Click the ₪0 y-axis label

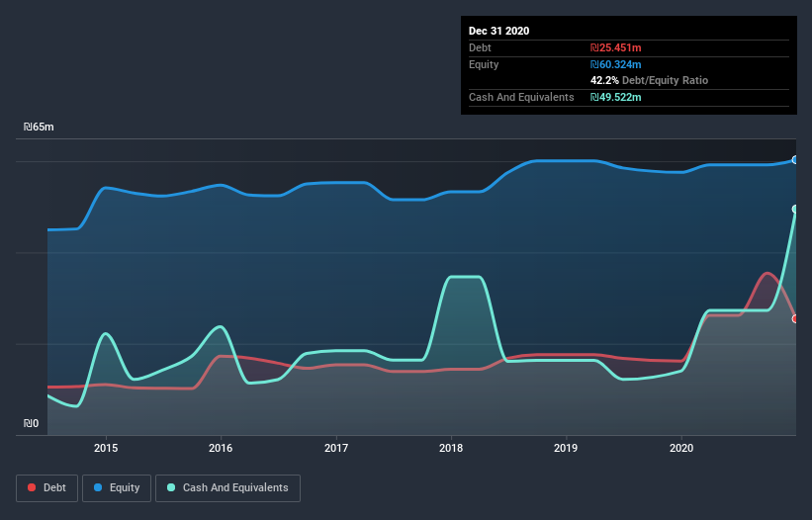31,423
